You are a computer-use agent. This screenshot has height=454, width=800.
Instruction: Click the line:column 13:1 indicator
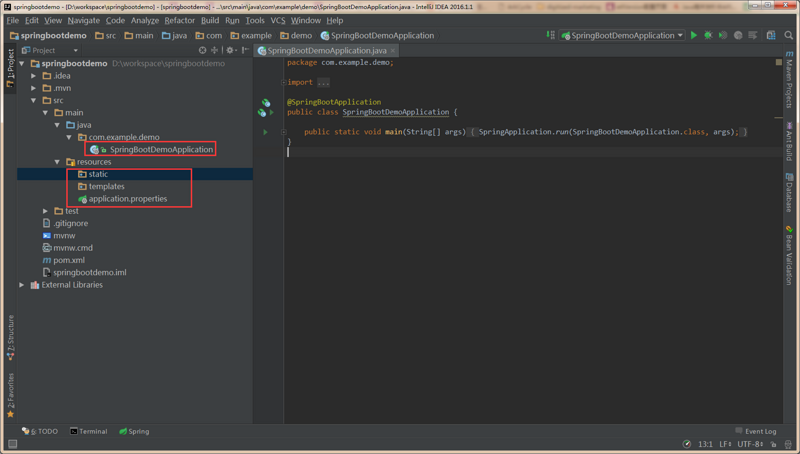705,444
